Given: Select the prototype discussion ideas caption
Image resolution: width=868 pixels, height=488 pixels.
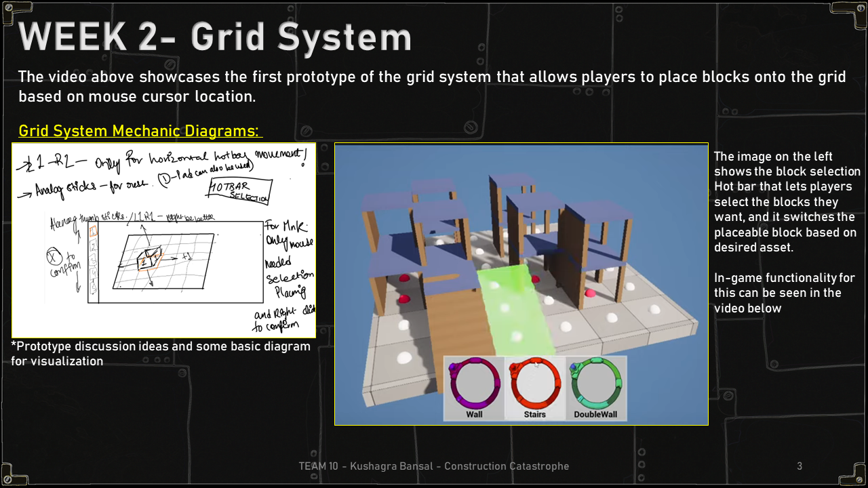Looking at the screenshot, I should 161,354.
